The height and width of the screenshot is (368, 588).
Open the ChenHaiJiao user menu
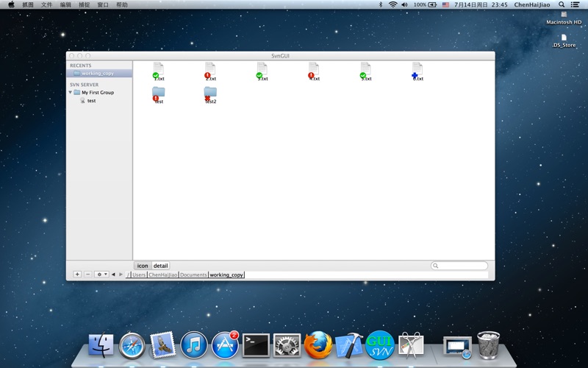click(531, 4)
